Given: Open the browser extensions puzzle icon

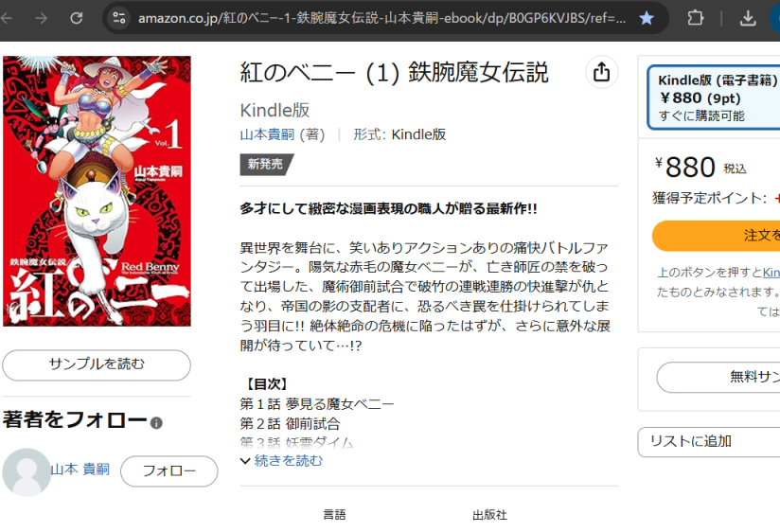Looking at the screenshot, I should tap(695, 18).
